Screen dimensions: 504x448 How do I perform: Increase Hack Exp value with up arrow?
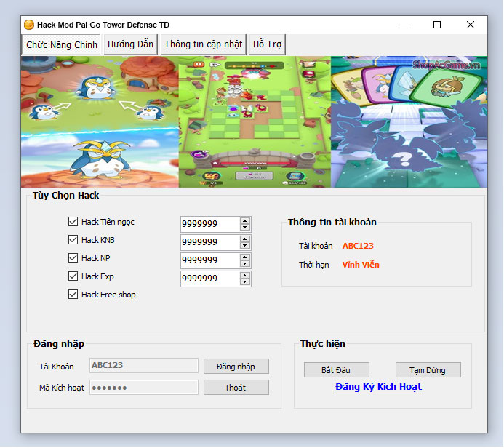click(245, 276)
